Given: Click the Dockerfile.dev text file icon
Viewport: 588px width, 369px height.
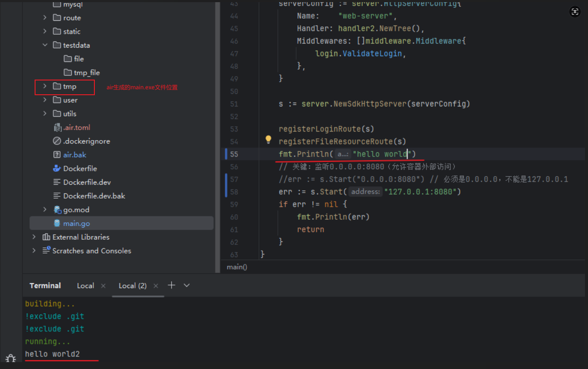Looking at the screenshot, I should tap(57, 182).
